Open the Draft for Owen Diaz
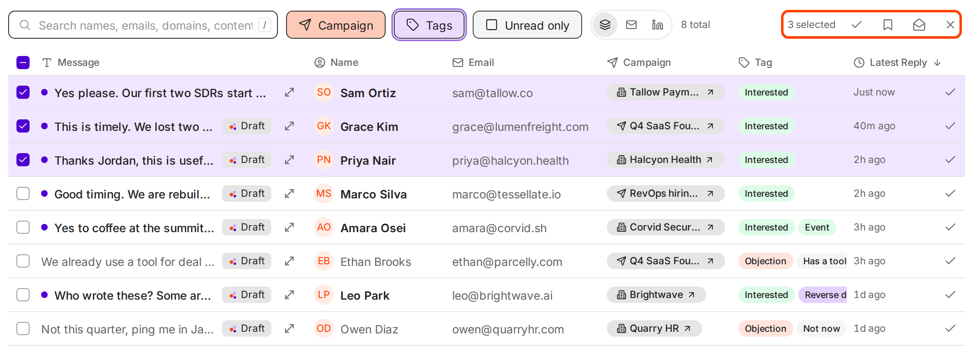980x354 pixels. point(247,328)
